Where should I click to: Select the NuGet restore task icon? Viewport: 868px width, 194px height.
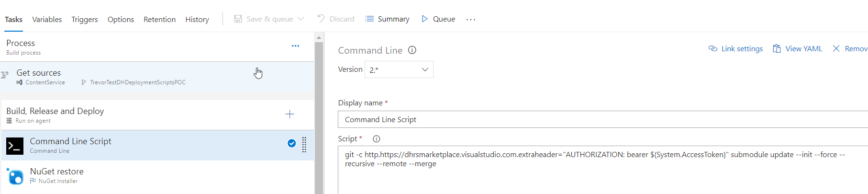(15, 176)
